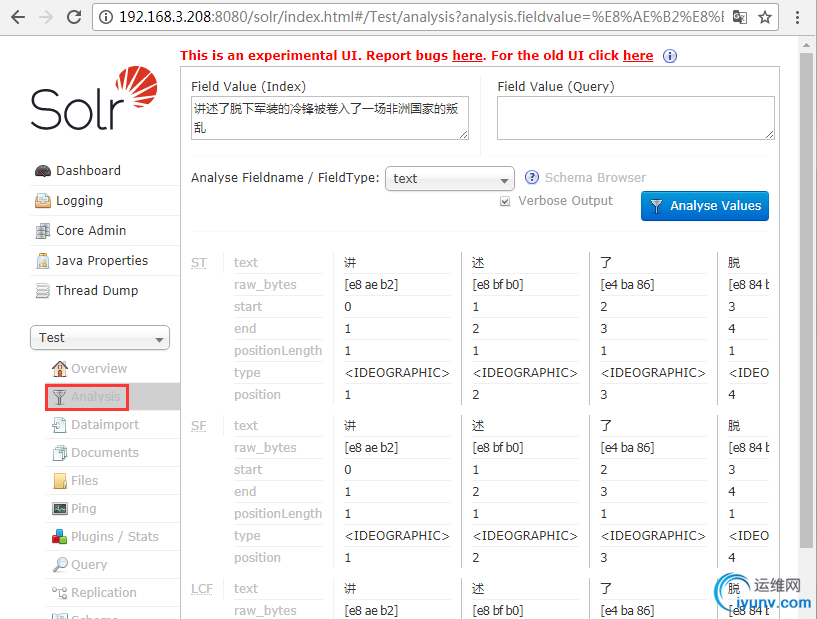The width and height of the screenshot is (817, 619).
Task: Reload the page with refresh icon
Action: pos(74,17)
